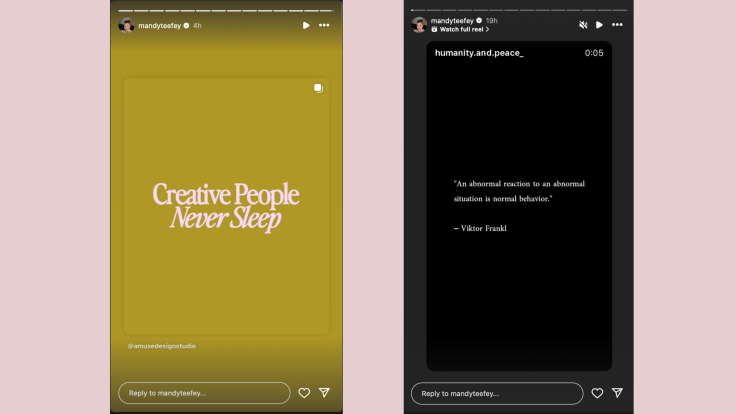Click the reply field on the left story

pos(204,393)
